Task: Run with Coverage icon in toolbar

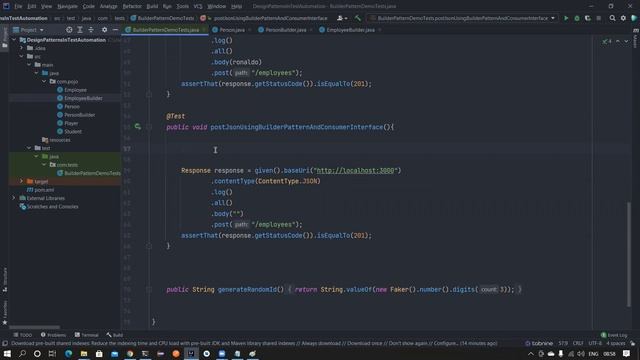Action: (x=588, y=18)
